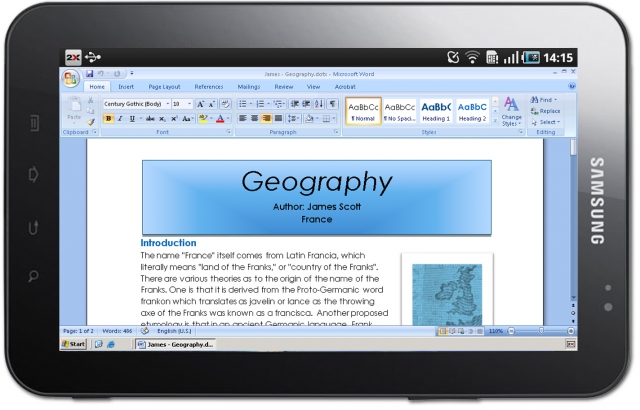Image resolution: width=640 pixels, height=410 pixels.
Task: Click the Grow Font icon
Action: point(200,104)
